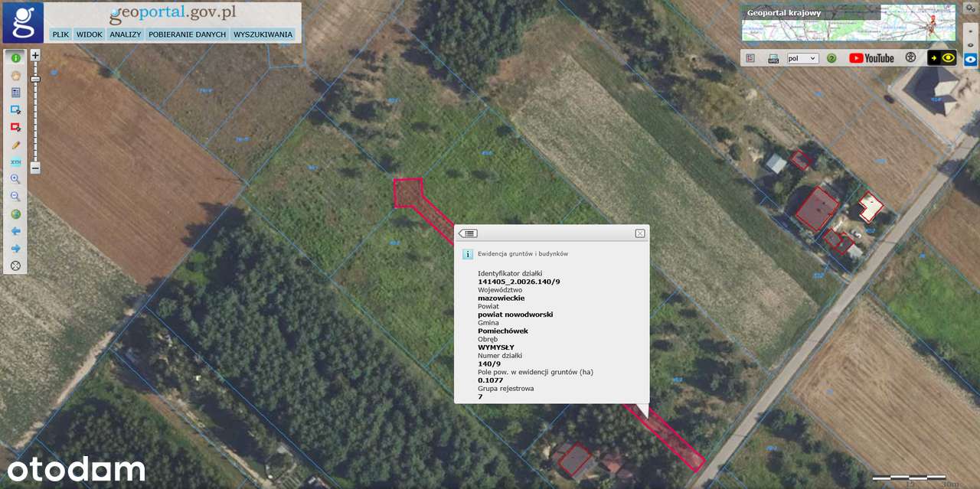The image size is (980, 489).
Task: Click the WMS services icon
Action: click(x=773, y=58)
